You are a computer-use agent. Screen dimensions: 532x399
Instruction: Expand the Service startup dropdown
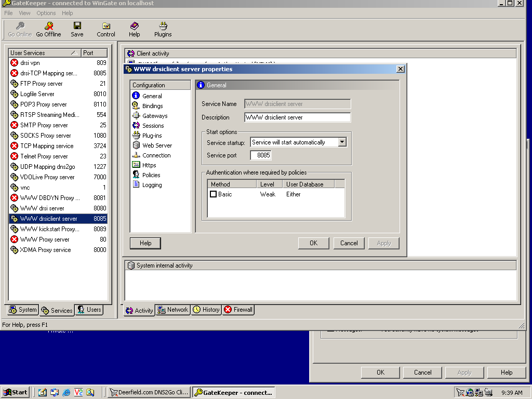pyautogui.click(x=342, y=142)
